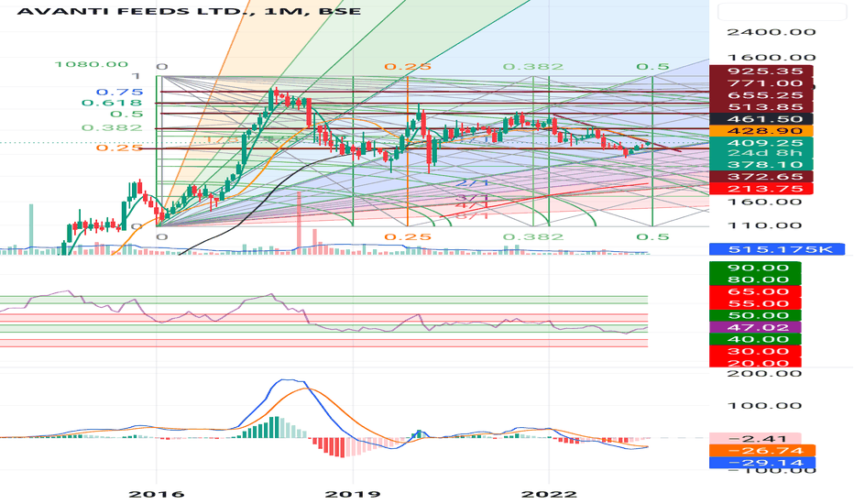Click the 2/1 Gann fan label
Screen dimensions: 854x504
472,183
